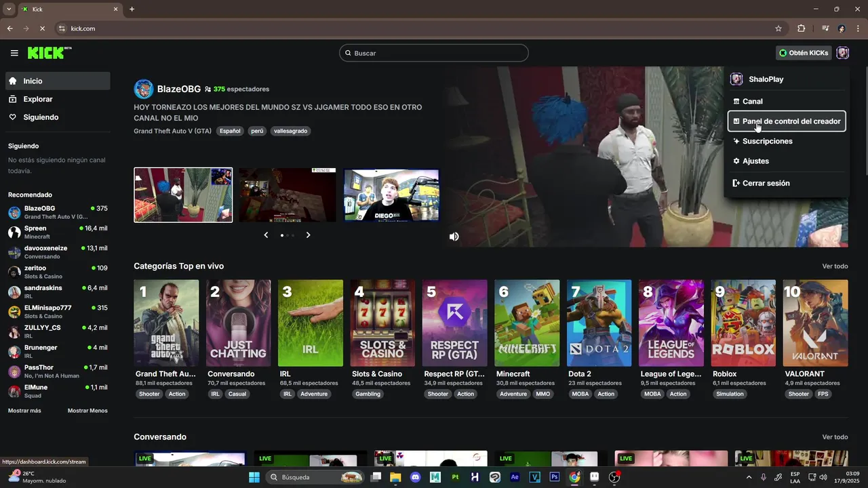Select the GTA stream thumbnail in the carousel
This screenshot has width=868, height=488.
pos(183,195)
